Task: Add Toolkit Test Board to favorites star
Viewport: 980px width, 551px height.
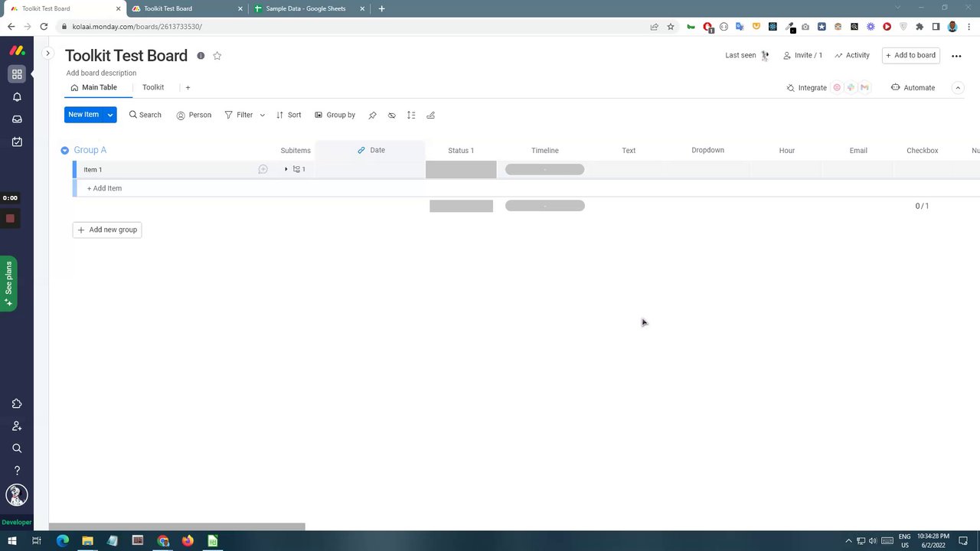Action: [217, 56]
